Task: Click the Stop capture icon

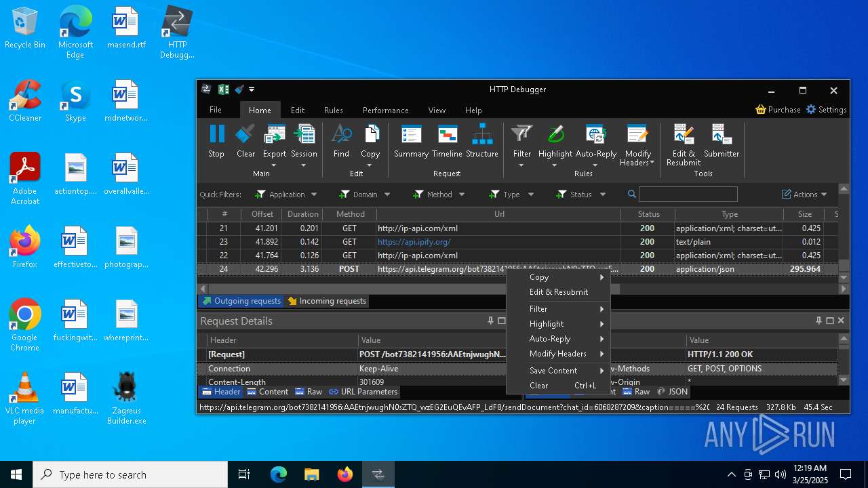Action: (x=216, y=134)
